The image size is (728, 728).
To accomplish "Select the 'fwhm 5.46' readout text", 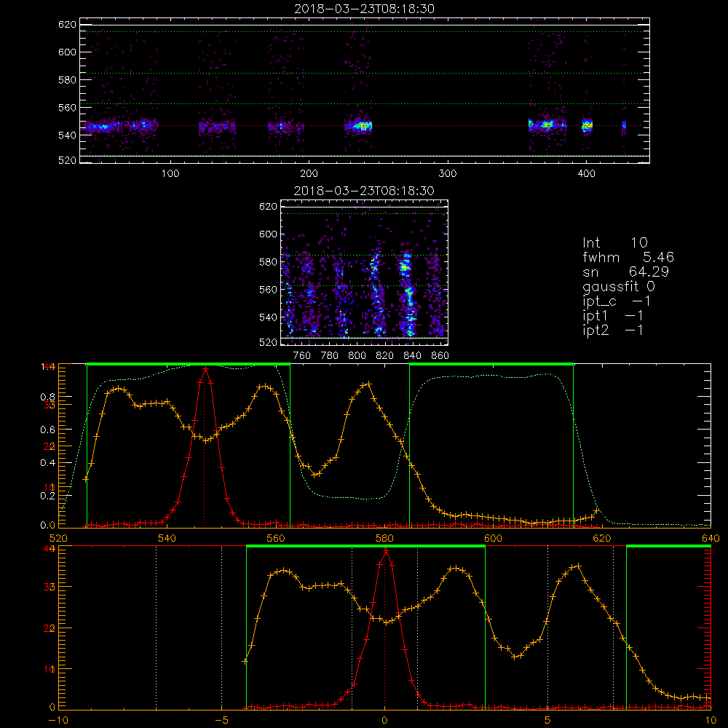I will point(628,257).
